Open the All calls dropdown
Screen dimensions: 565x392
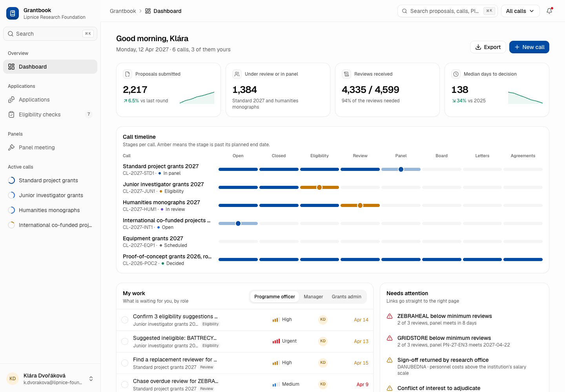pyautogui.click(x=520, y=11)
